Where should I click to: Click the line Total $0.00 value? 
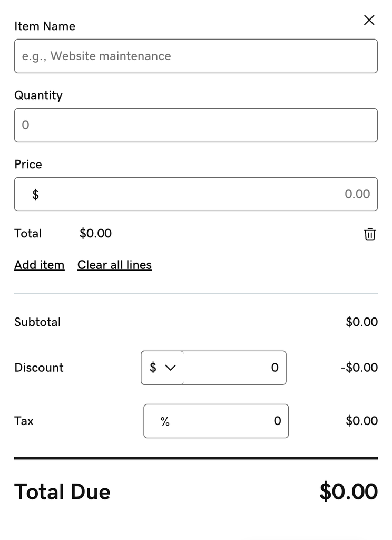(95, 234)
